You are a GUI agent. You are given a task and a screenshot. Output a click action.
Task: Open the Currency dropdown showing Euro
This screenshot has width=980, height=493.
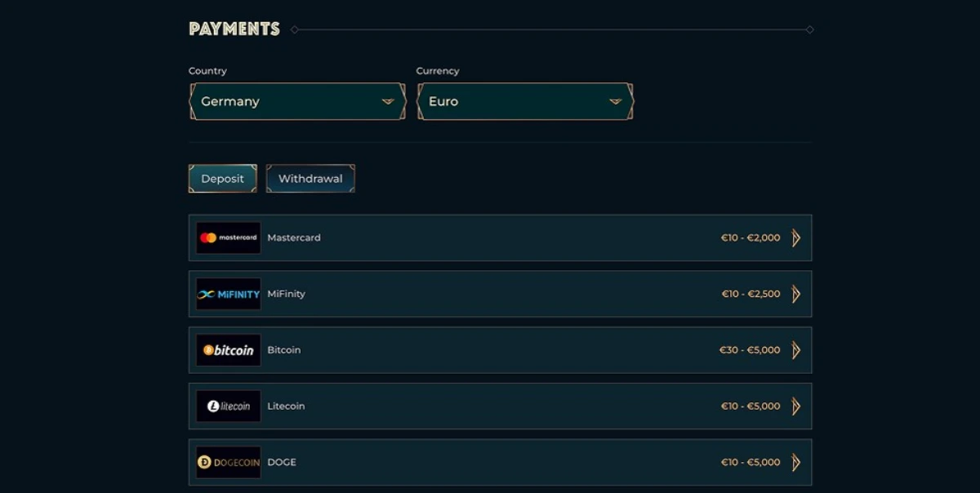[525, 101]
